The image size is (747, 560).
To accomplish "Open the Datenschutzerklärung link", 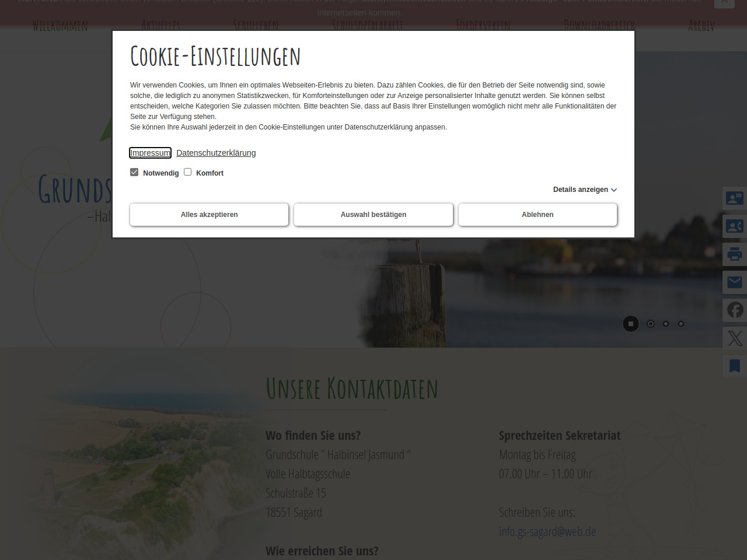I will coord(216,153).
